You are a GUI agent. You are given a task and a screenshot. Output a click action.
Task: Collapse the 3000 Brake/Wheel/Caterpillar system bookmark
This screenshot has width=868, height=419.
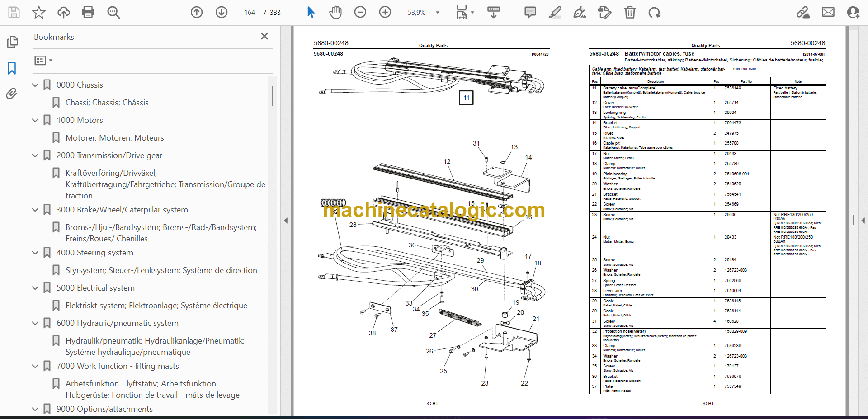tap(35, 210)
